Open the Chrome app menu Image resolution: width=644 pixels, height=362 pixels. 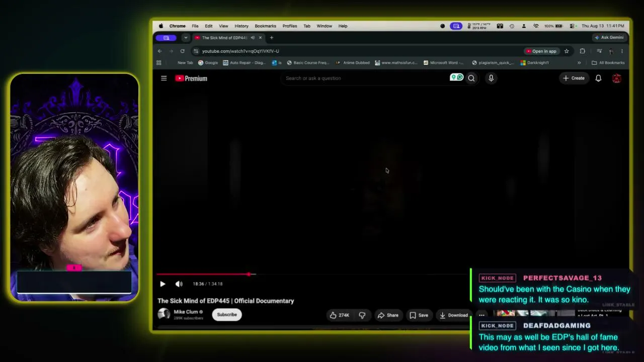[x=177, y=26]
